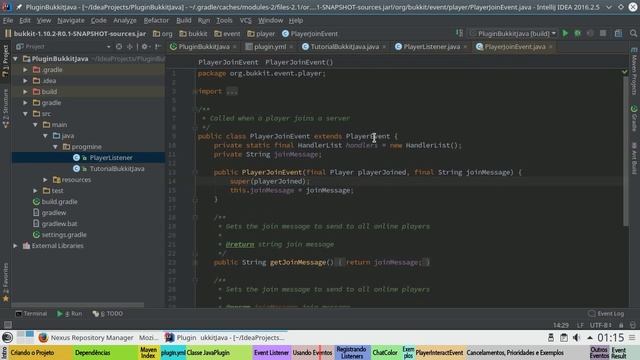The image size is (640, 360).
Task: Click Scroll from Source icon in Project panel
Action: pyautogui.click(x=119, y=47)
